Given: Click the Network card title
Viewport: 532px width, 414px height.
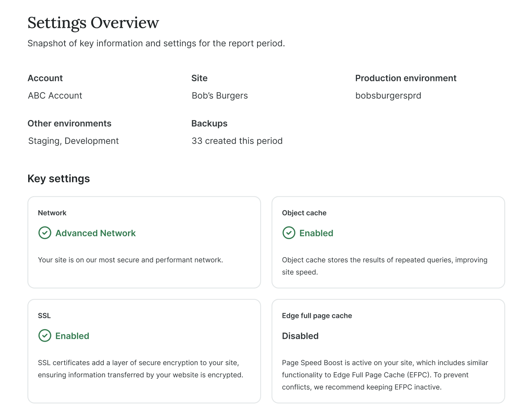Looking at the screenshot, I should coord(52,213).
